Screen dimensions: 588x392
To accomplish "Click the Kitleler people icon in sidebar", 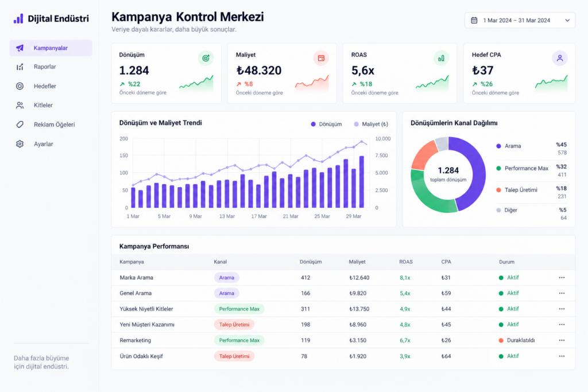I will point(20,105).
